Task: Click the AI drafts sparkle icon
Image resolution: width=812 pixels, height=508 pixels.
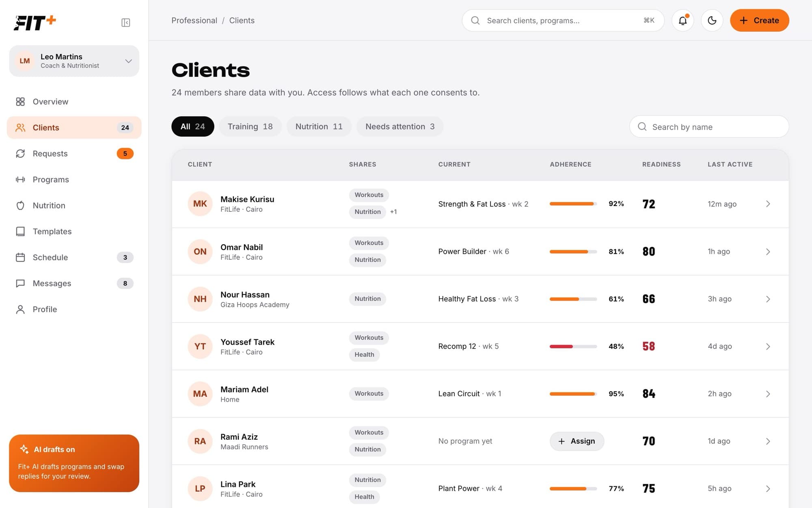Action: (24, 449)
